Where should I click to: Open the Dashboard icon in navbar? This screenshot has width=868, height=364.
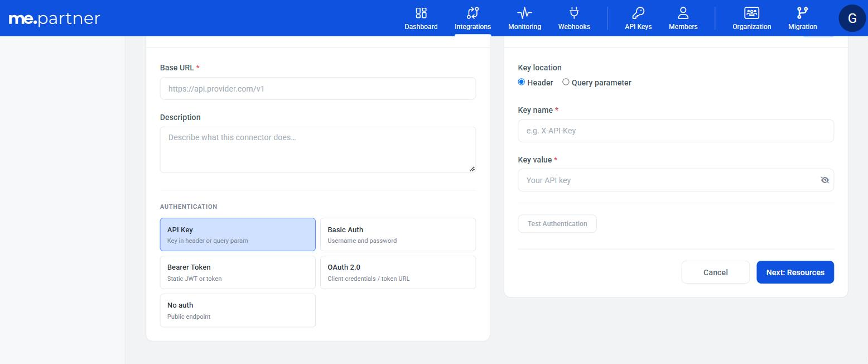pyautogui.click(x=421, y=13)
